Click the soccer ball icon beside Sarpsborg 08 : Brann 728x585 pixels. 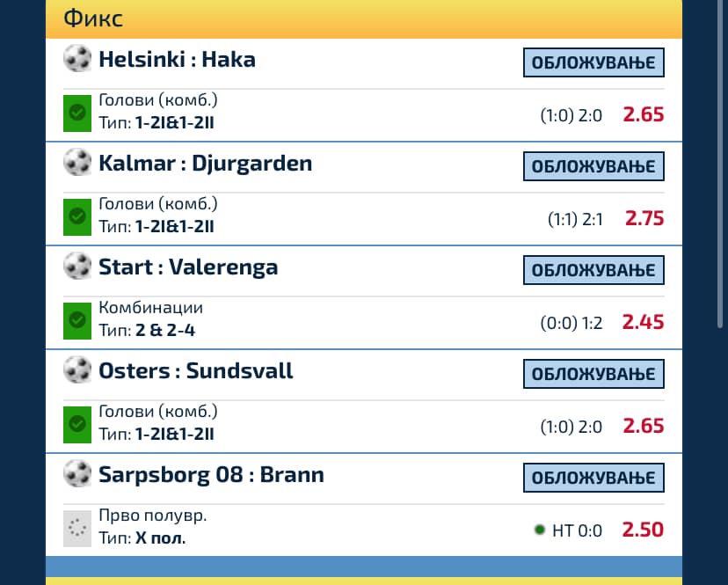pyautogui.click(x=77, y=475)
